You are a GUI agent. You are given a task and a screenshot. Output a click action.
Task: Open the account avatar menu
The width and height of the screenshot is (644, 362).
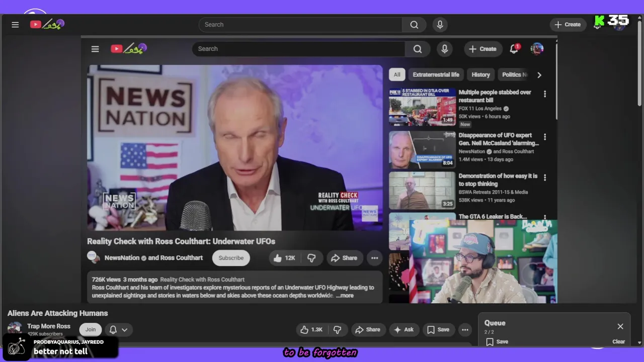pos(537,49)
